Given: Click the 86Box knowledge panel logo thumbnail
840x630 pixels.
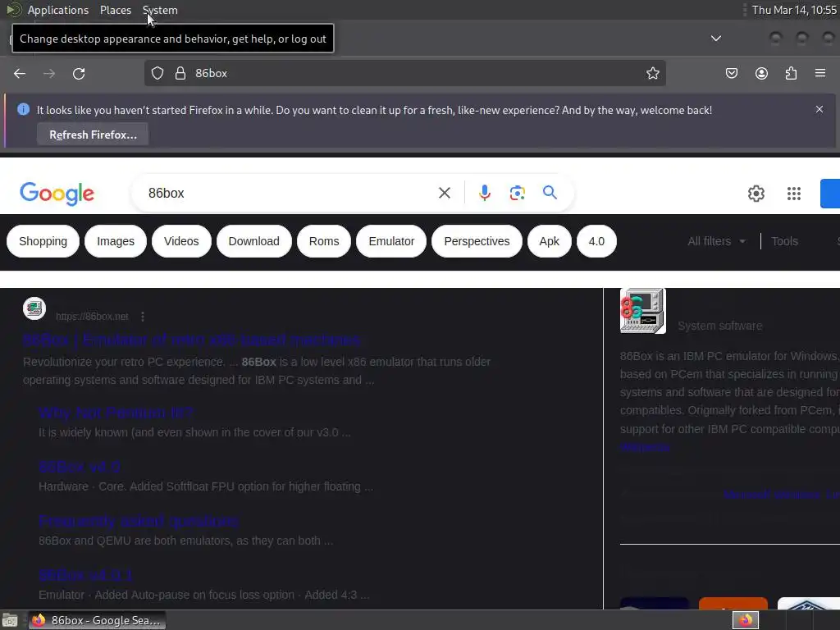Looking at the screenshot, I should pos(643,311).
